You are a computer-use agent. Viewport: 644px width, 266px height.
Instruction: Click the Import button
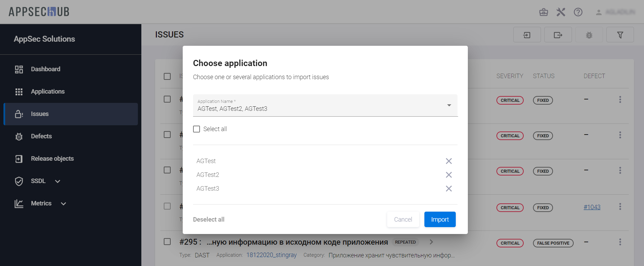(x=440, y=220)
